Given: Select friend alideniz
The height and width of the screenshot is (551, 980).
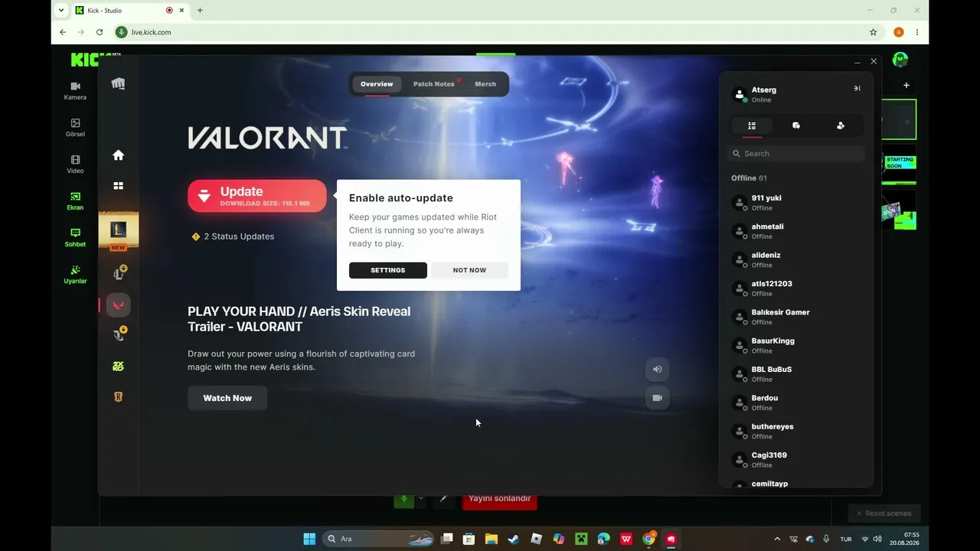Looking at the screenshot, I should pyautogui.click(x=796, y=259).
